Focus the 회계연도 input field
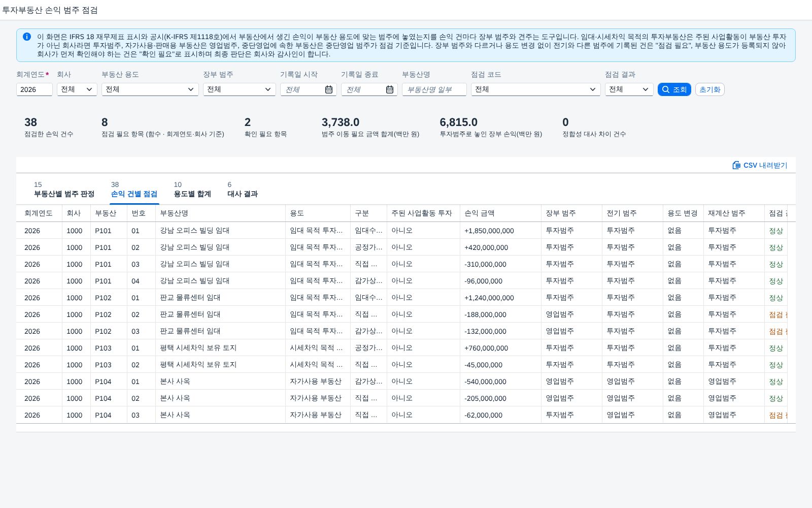Viewport: 812px width, 508px height. (x=34, y=89)
